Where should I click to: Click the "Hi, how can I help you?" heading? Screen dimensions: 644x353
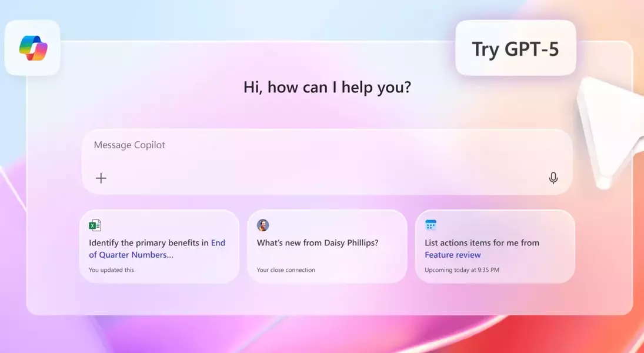[327, 88]
